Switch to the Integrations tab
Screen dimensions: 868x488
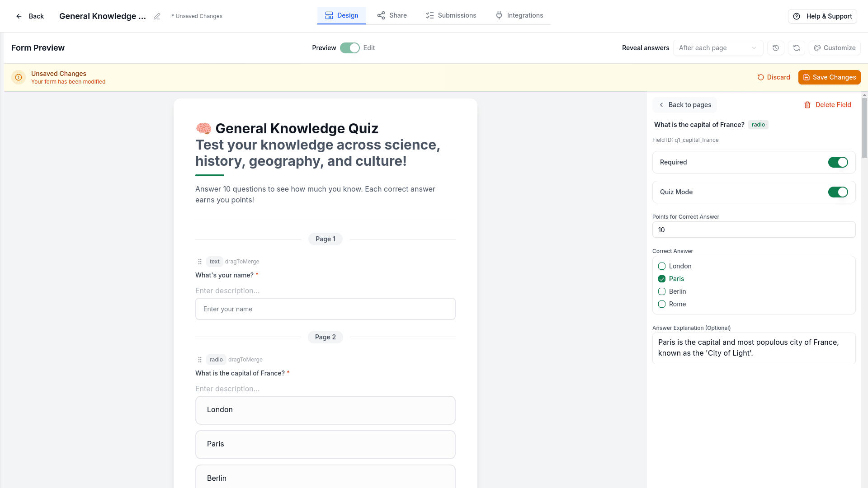tap(519, 15)
